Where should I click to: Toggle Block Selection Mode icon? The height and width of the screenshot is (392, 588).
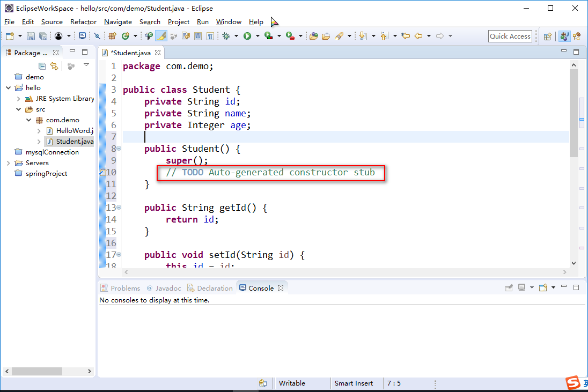198,36
